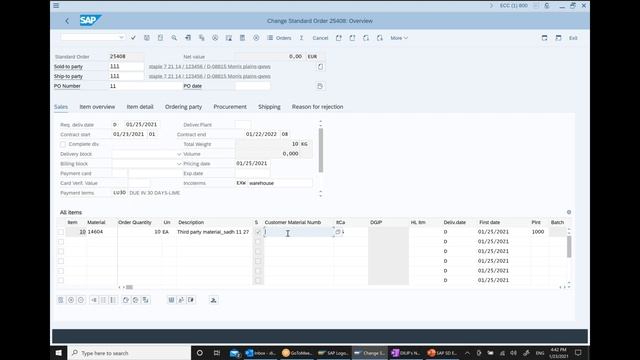640x360 pixels.
Task: Click the items table vertical scrollbar thumb
Action: click(569, 247)
